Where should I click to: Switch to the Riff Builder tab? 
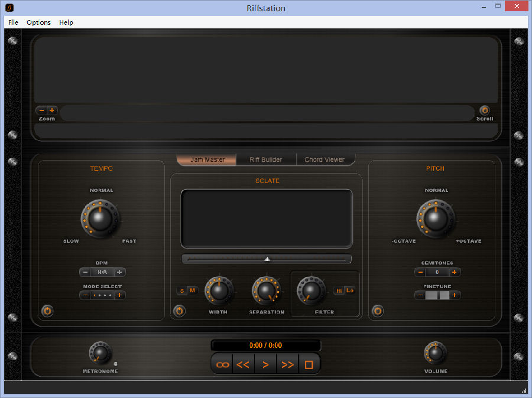266,159
